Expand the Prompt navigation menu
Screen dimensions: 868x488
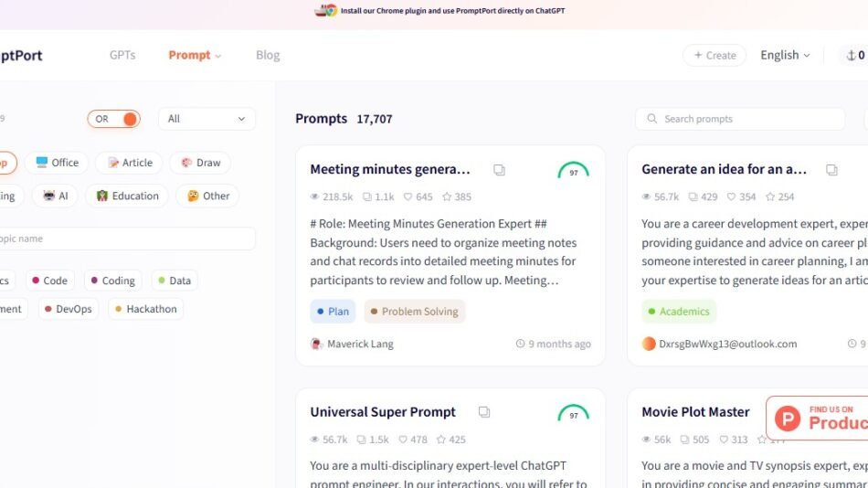(195, 56)
